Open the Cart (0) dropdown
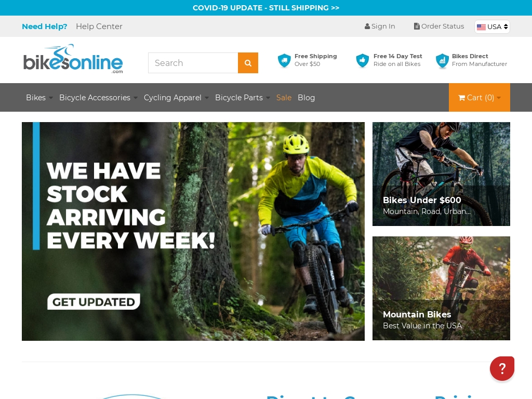Image resolution: width=532 pixels, height=399 pixels. (x=479, y=98)
